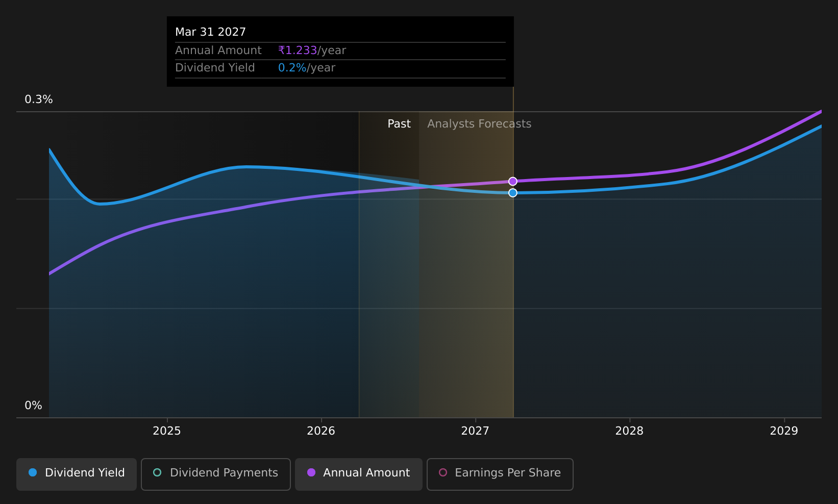The image size is (838, 504).
Task: Click the Past region label
Action: click(x=399, y=124)
